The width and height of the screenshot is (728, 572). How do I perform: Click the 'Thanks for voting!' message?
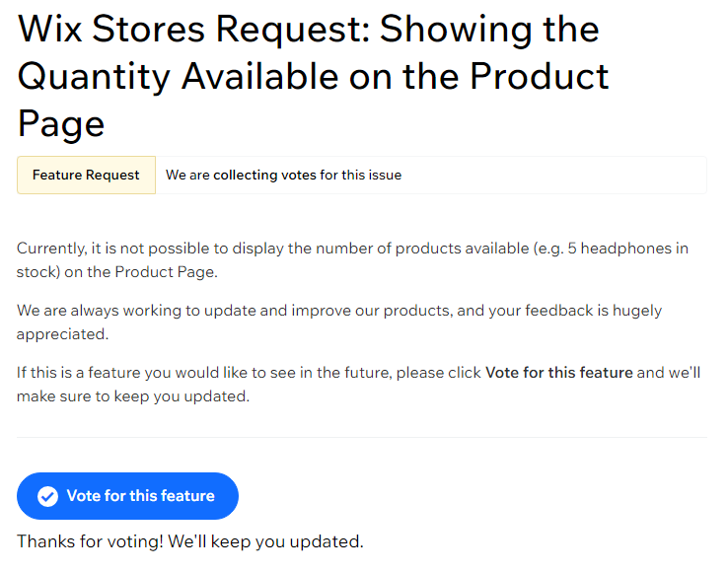point(90,541)
